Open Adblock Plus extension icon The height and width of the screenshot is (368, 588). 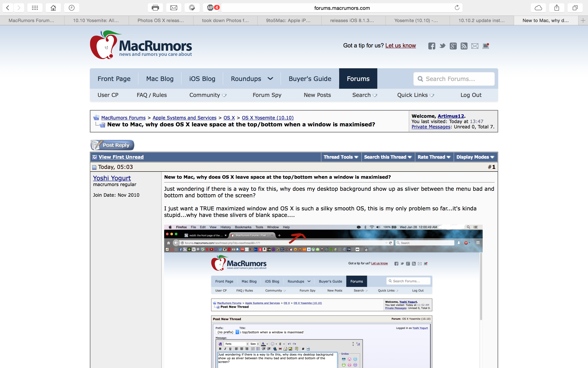pos(210,8)
